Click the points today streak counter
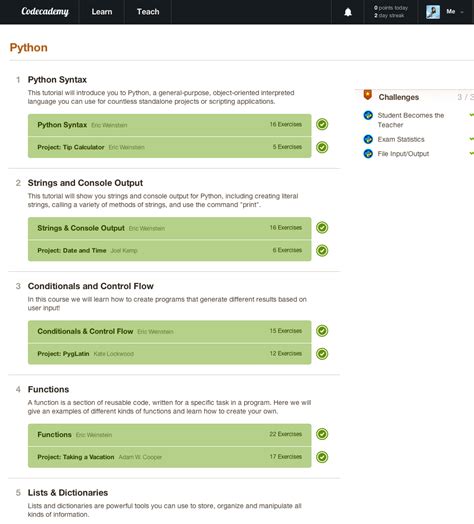 [391, 12]
